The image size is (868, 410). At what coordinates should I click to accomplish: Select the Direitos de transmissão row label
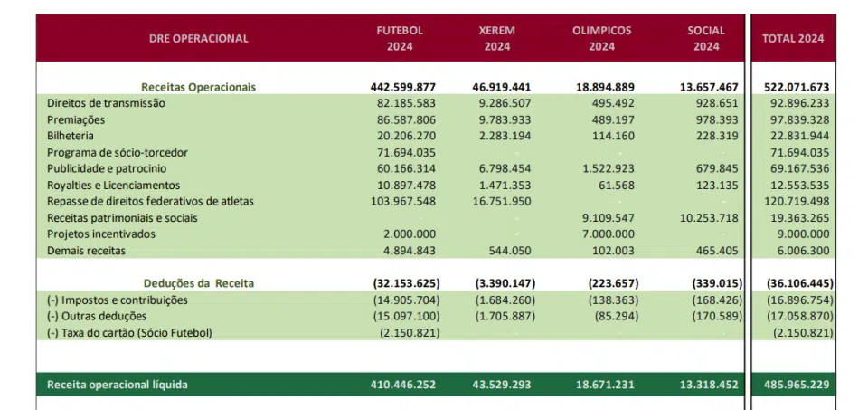point(107,103)
